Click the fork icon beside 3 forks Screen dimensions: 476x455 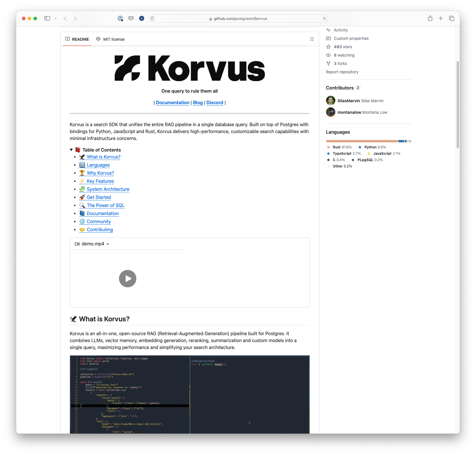pos(328,64)
